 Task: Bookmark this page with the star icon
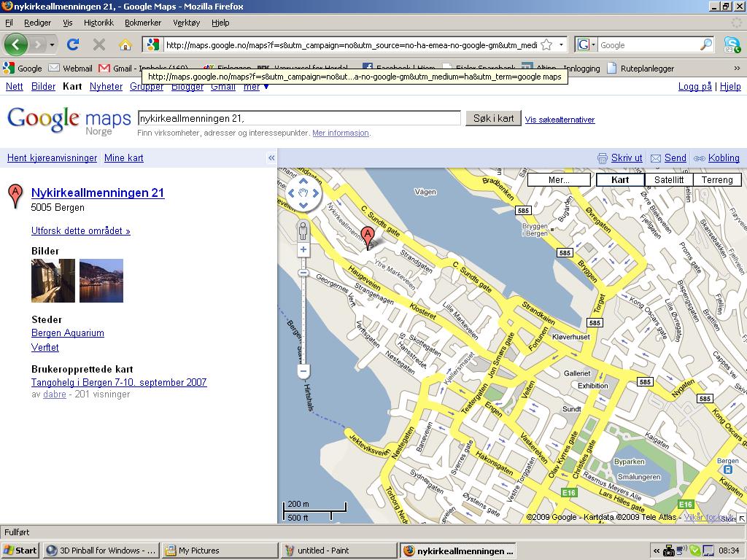pos(547,44)
